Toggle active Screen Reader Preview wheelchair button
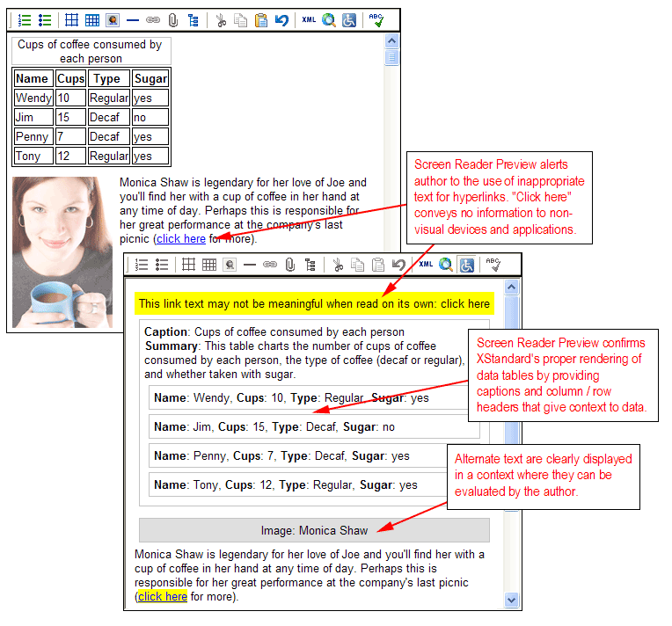Image resolution: width=672 pixels, height=626 pixels. pyautogui.click(x=466, y=265)
